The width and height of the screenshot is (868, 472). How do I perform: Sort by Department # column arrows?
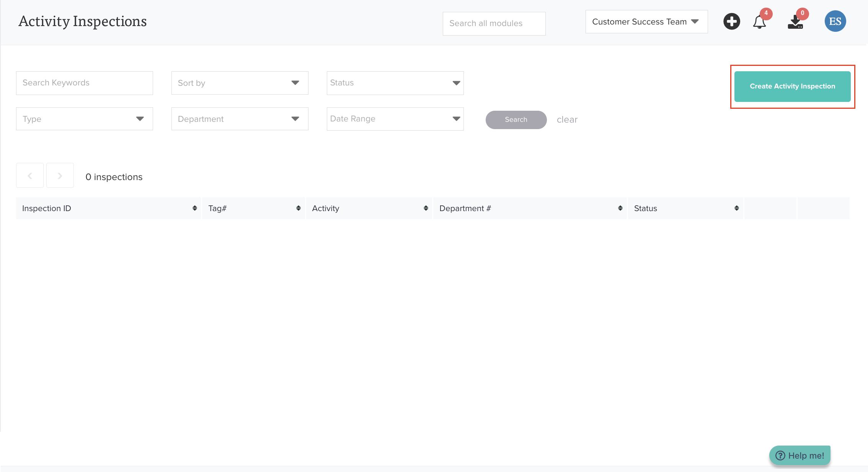620,208
